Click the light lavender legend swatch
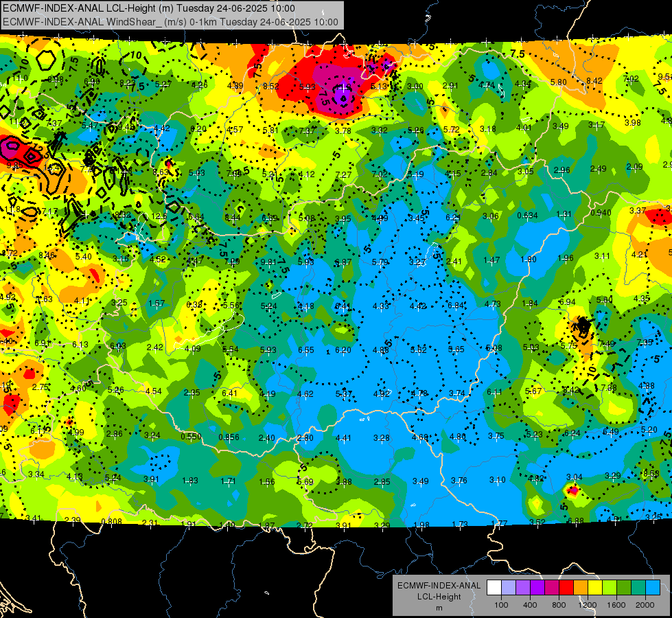This screenshot has height=618, width=672. 509,588
